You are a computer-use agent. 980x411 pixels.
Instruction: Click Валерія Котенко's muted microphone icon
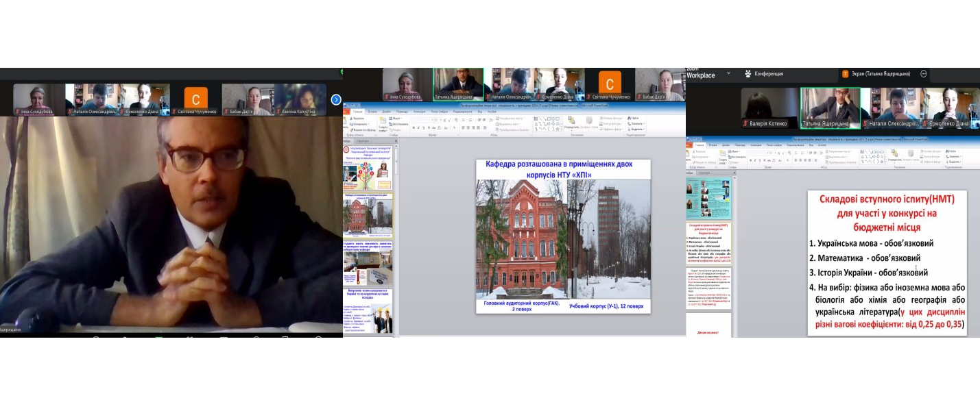point(745,124)
